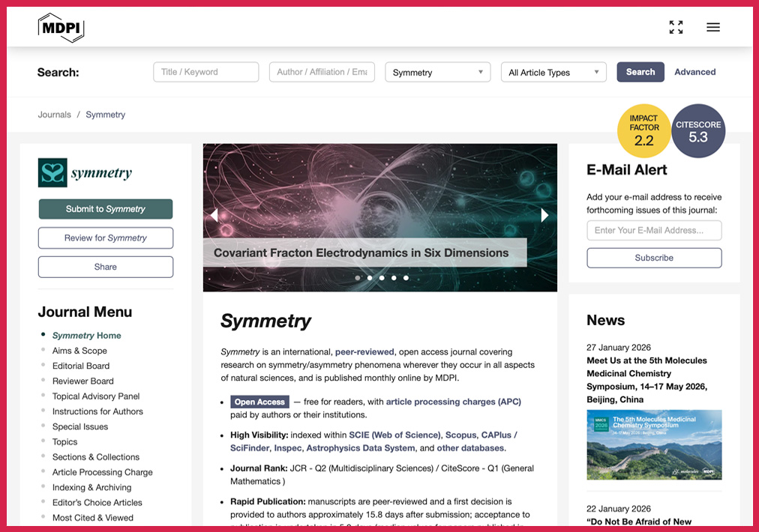Click the Inspec link
Viewport: 759px width, 532px height.
pyautogui.click(x=287, y=448)
